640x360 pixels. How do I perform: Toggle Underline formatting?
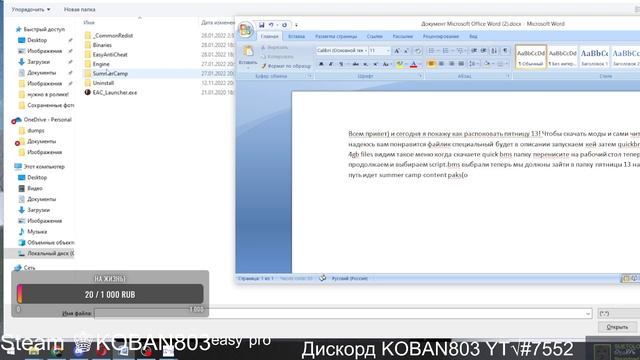pyautogui.click(x=341, y=64)
